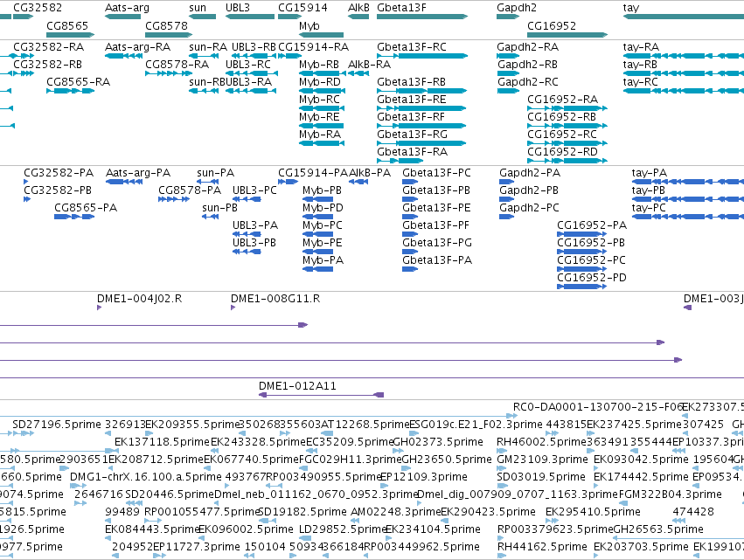Screen dimensions: 744x560
Task: Select the Aats-arg gene feature
Action: click(x=122, y=17)
